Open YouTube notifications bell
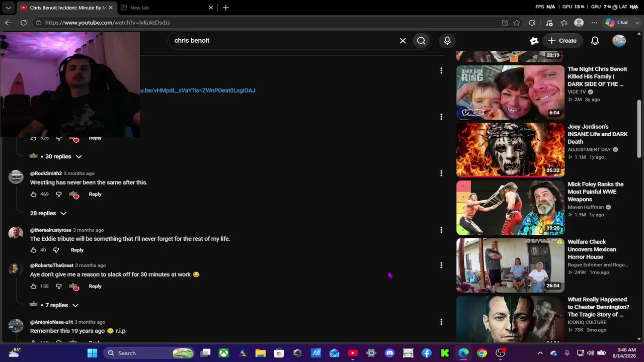Screen dimensions: 644x362 (x=595, y=41)
